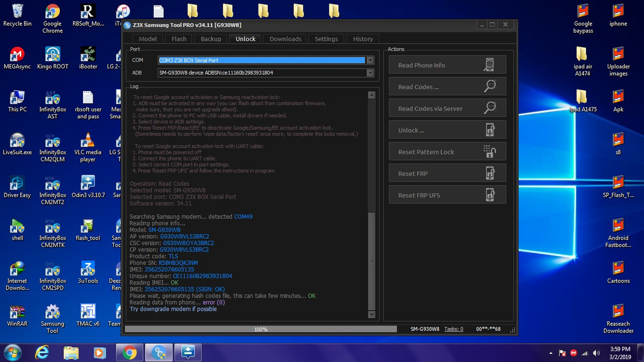Open shell desktop shortcut

17,229
